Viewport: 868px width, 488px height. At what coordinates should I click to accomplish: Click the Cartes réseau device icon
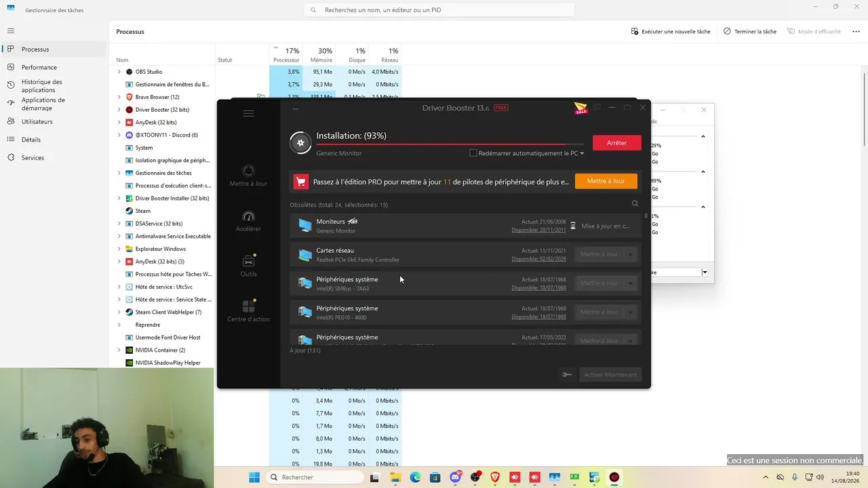click(305, 255)
